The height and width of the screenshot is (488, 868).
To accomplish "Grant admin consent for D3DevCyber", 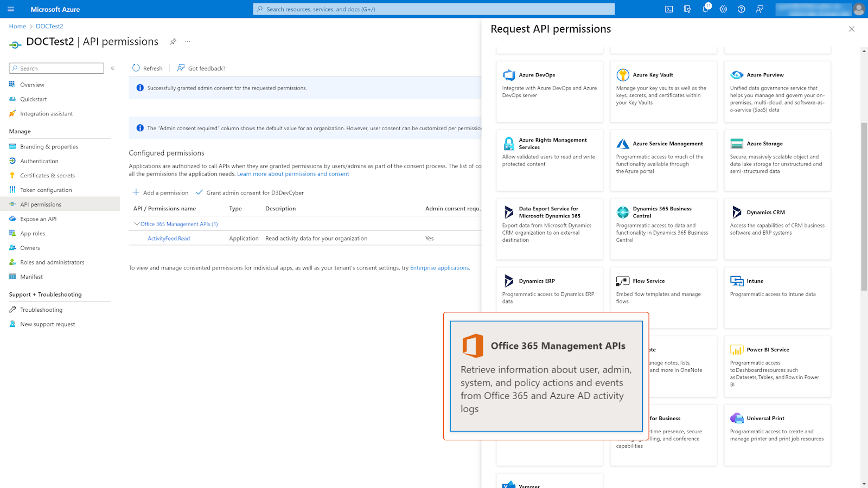I will pos(250,192).
